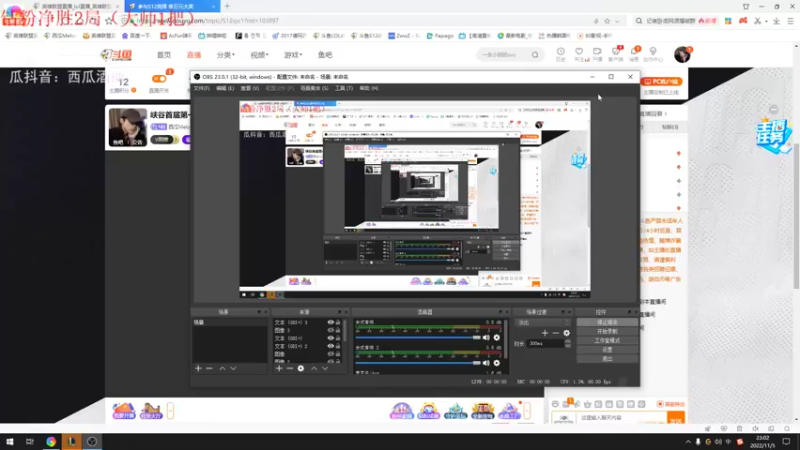The image size is (800, 450).
Task: Adjust the first mixer channel volume slider
Action: (418, 337)
